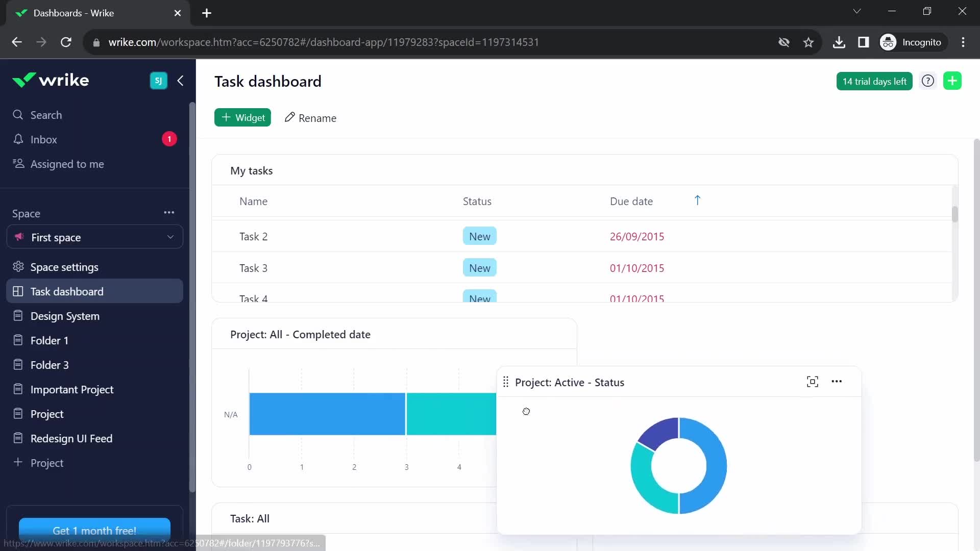Open the Project item with document icon
The height and width of the screenshot is (551, 980).
(x=94, y=414)
